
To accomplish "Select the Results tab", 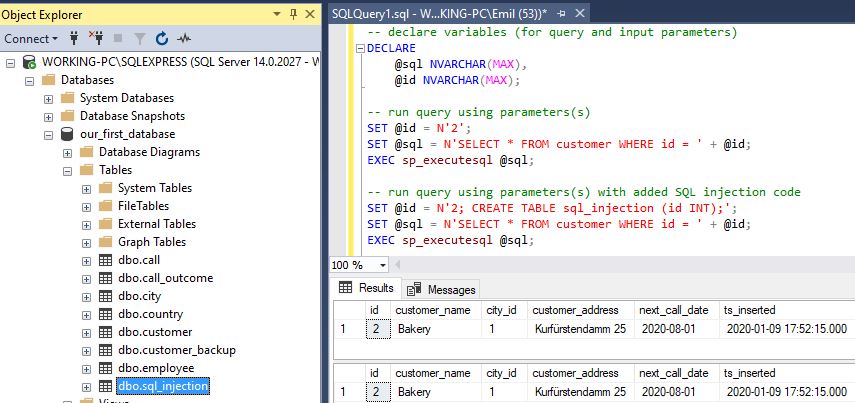I will (x=366, y=289).
